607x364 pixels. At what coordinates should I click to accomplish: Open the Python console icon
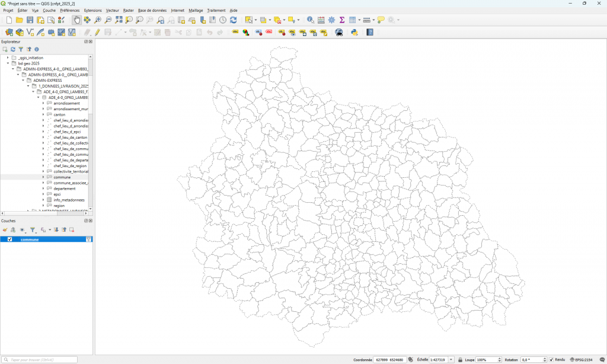[354, 33]
